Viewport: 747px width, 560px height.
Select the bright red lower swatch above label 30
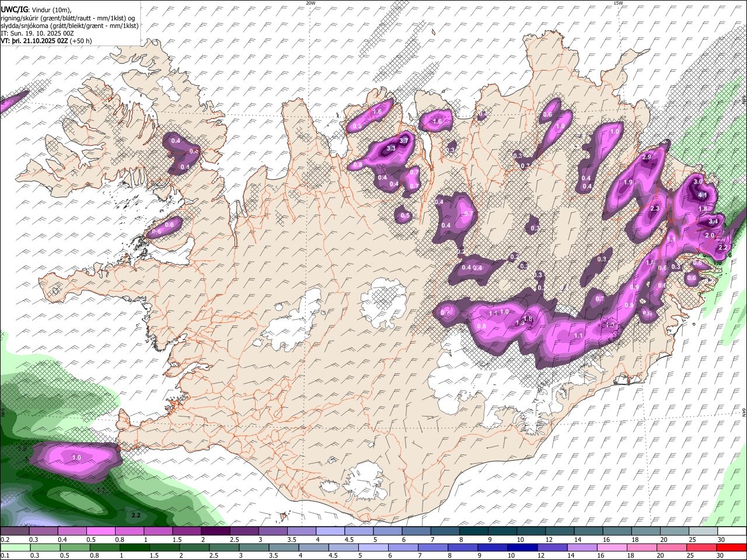pyautogui.click(x=731, y=547)
